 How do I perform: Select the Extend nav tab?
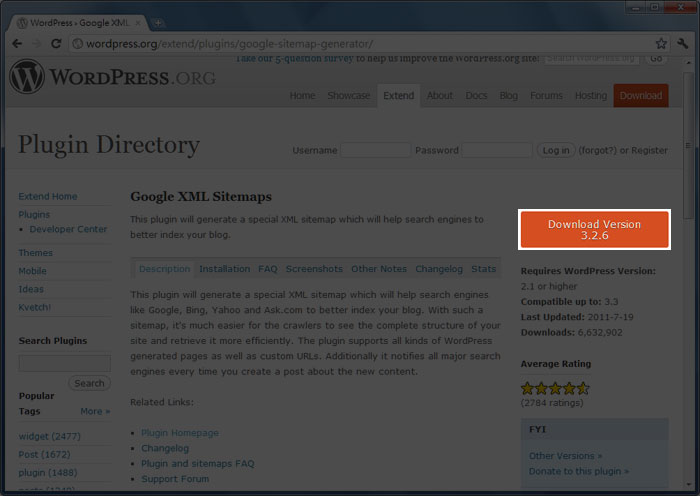399,96
